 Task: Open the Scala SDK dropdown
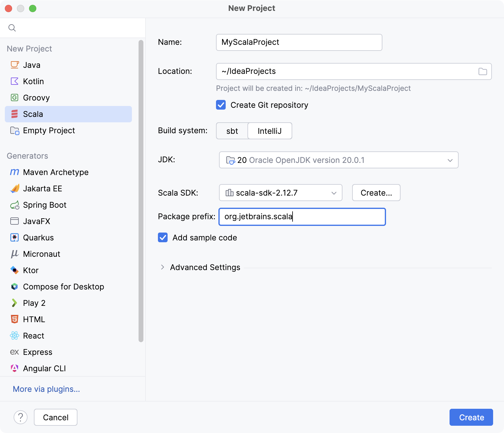(x=333, y=193)
